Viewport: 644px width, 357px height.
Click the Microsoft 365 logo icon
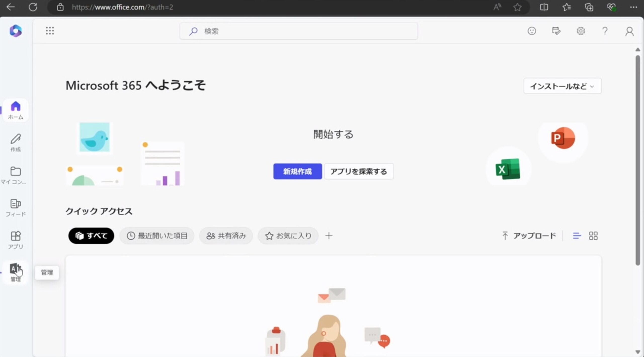click(x=16, y=31)
